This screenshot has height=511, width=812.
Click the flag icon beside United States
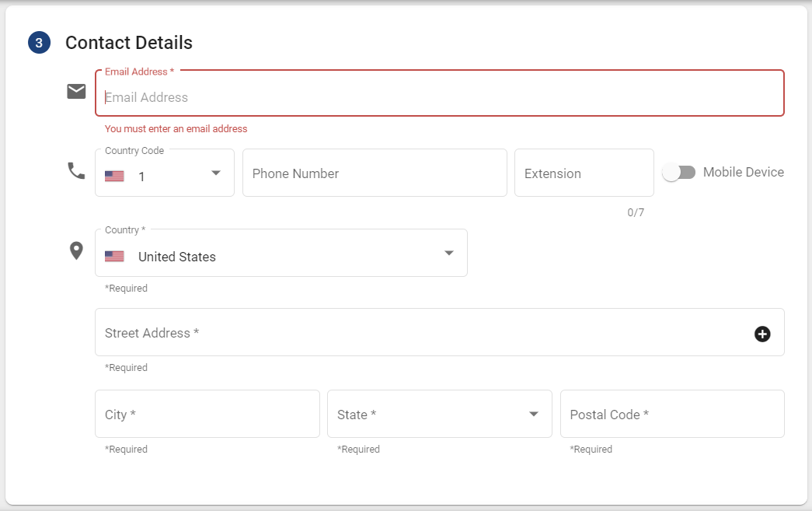(x=114, y=257)
